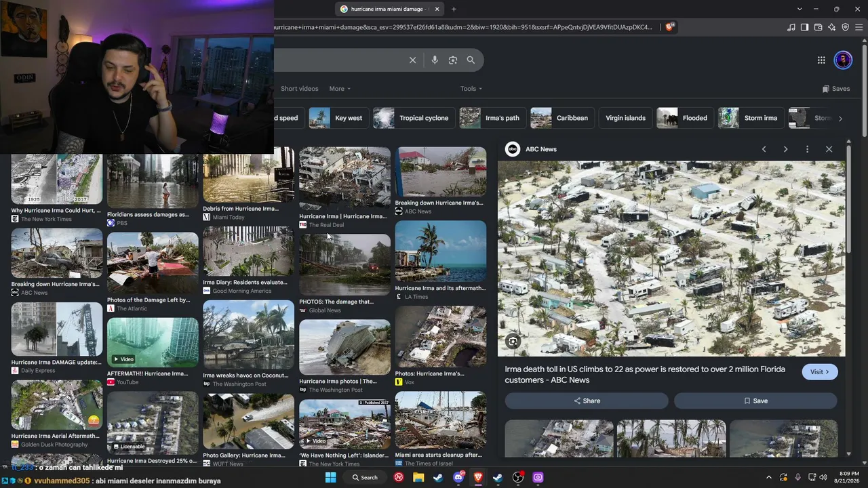Open the media control music note icon

pyautogui.click(x=791, y=27)
